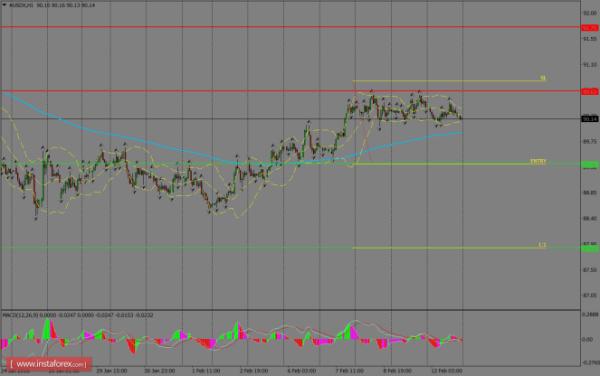Click the chart symbol dropdown triangle at top-left
The image size is (600, 376).
(x=4, y=5)
